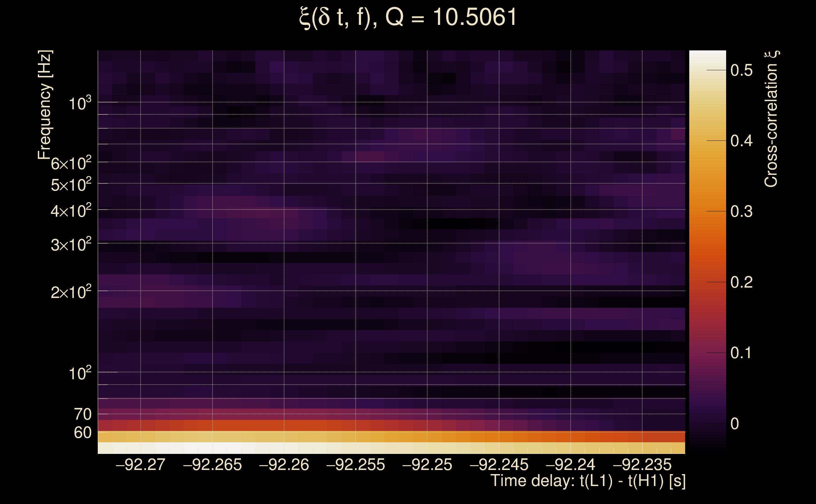Click the 0.5 tick on the colorbar
The height and width of the screenshot is (504, 816).
(x=741, y=70)
